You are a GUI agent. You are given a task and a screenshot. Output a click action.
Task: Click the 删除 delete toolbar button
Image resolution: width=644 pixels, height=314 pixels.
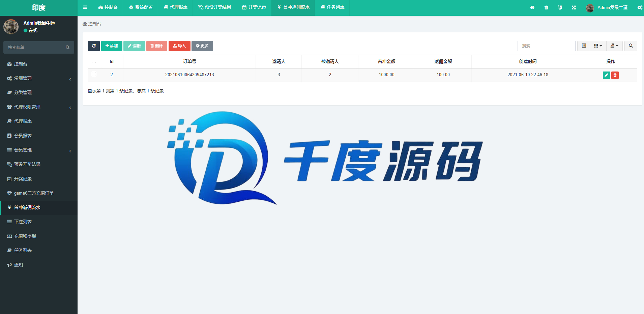pyautogui.click(x=157, y=46)
